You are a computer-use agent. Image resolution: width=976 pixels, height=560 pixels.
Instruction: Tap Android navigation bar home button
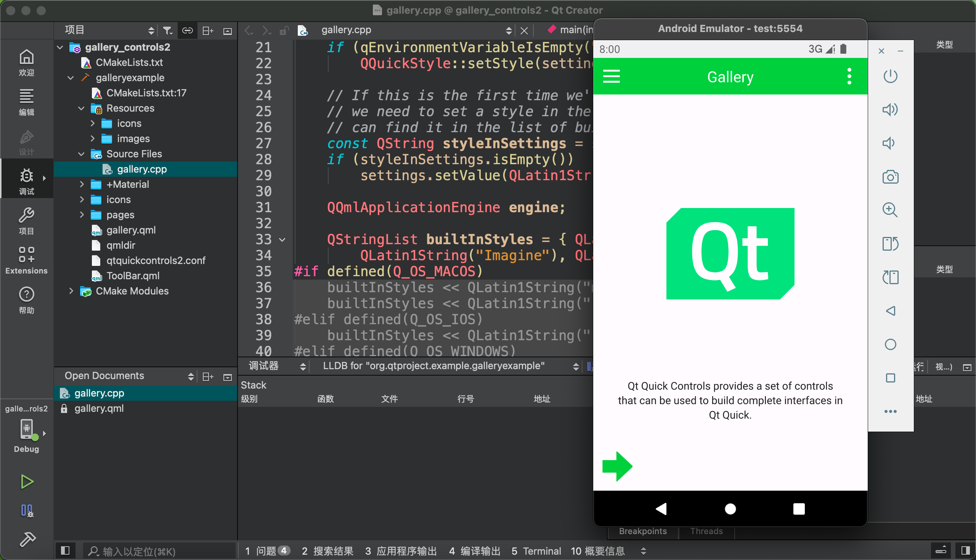(x=730, y=509)
